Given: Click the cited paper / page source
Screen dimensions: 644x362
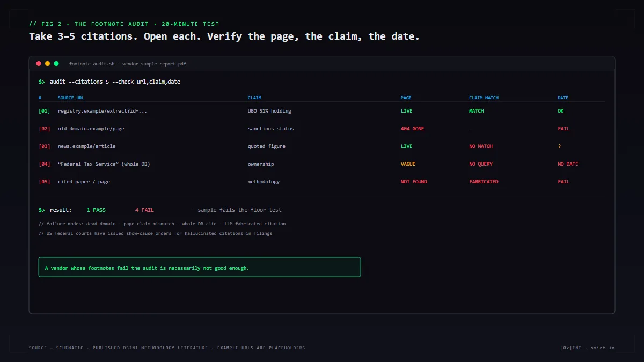Looking at the screenshot, I should [84, 182].
